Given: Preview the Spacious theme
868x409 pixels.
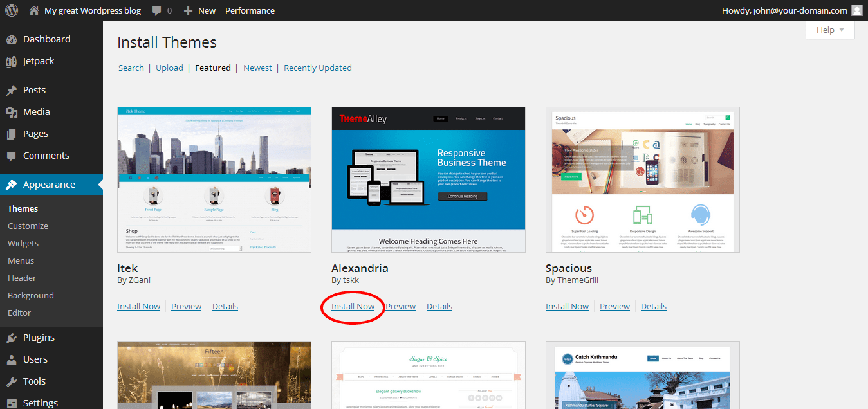Looking at the screenshot, I should [x=614, y=306].
